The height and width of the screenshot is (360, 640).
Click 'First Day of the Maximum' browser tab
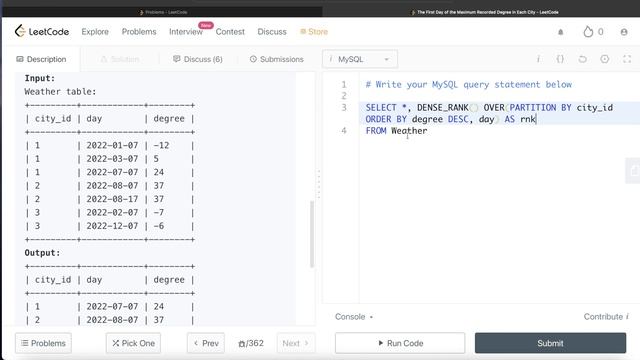(x=484, y=12)
